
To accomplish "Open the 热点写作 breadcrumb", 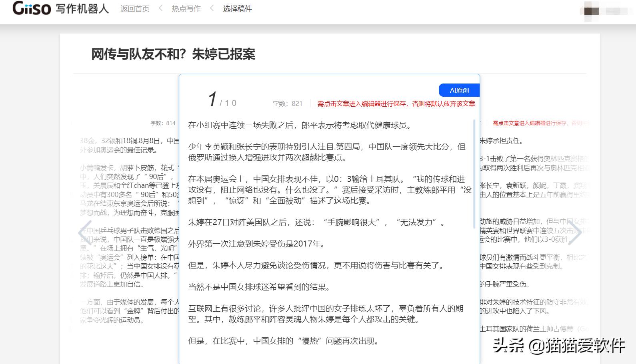I will 186,8.
